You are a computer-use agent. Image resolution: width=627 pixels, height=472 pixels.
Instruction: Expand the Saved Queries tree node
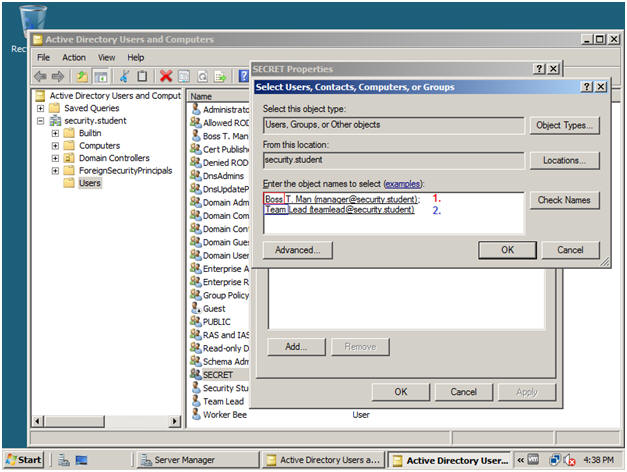(40, 108)
